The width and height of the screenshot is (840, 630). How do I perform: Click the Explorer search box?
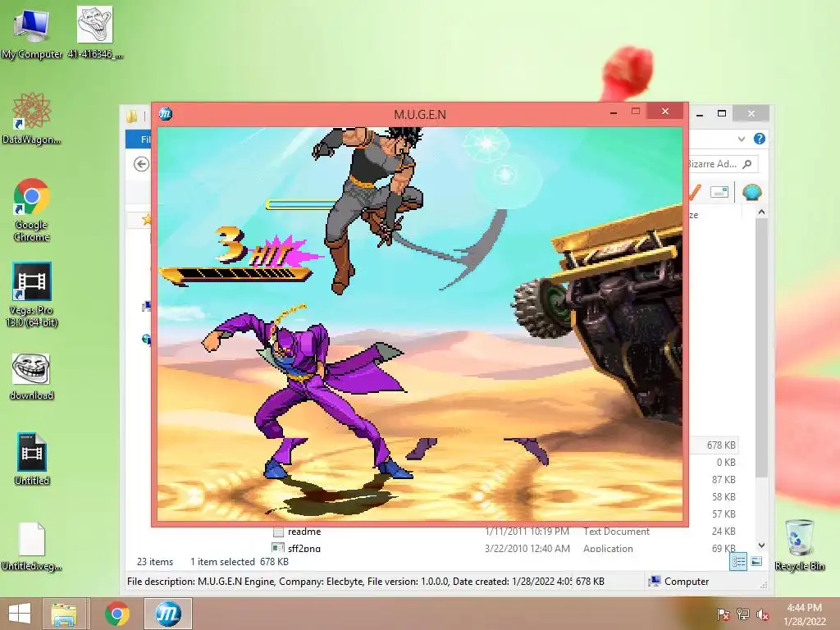pos(722,164)
